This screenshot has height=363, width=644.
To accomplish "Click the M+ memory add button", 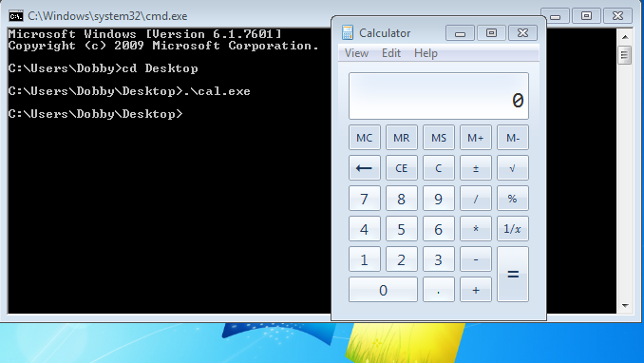I will [476, 137].
